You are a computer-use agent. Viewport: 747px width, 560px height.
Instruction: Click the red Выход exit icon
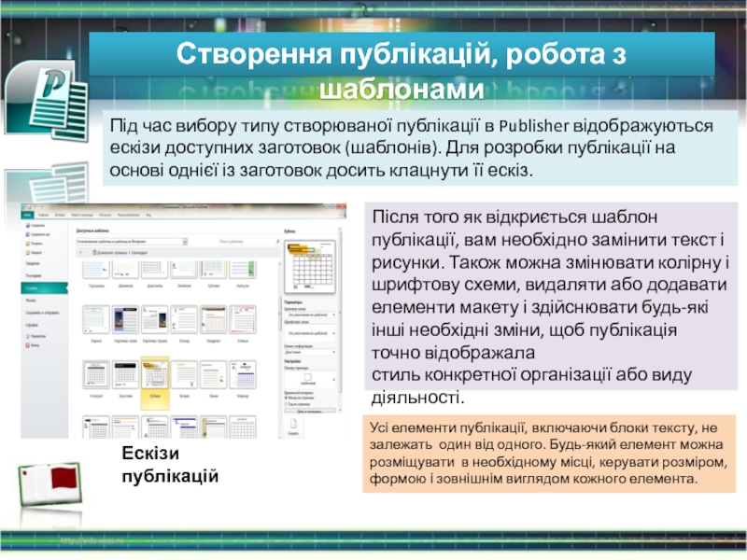[x=28, y=345]
